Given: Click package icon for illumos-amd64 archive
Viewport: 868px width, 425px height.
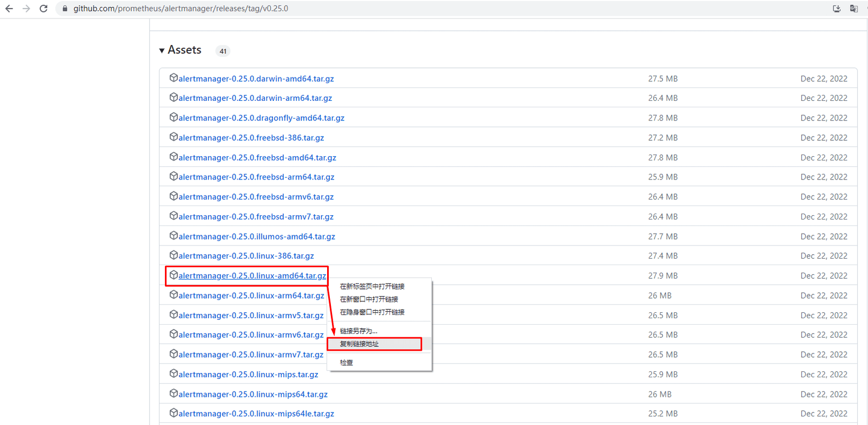Looking at the screenshot, I should [174, 236].
